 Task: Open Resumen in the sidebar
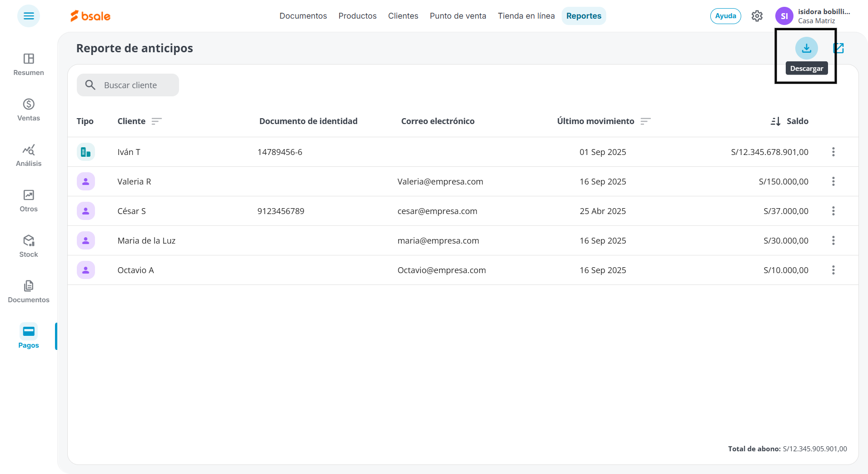tap(29, 65)
